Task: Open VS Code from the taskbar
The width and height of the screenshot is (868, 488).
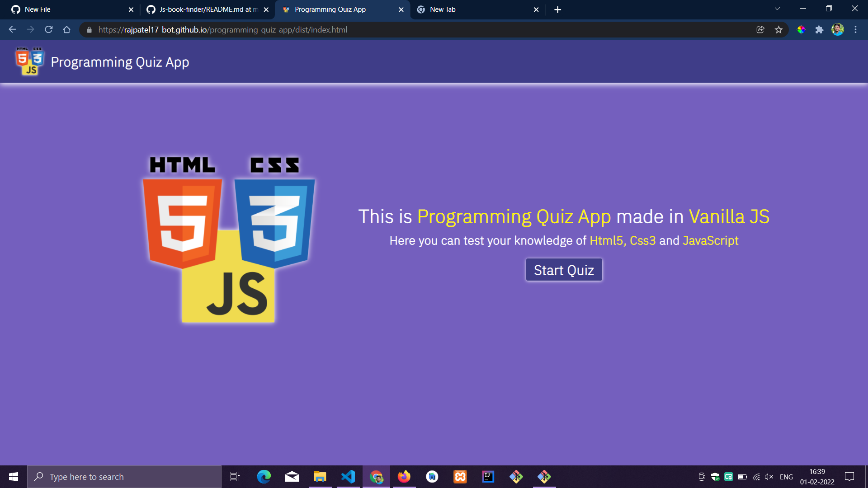Action: 347,476
